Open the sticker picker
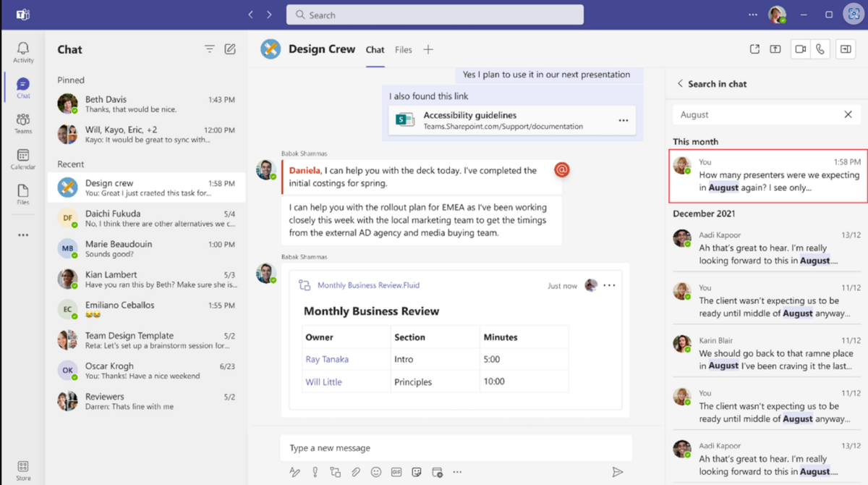This screenshot has width=868, height=485. [417, 472]
